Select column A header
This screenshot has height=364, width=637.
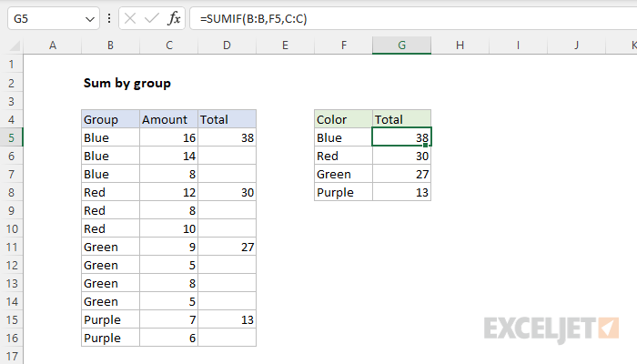point(53,45)
